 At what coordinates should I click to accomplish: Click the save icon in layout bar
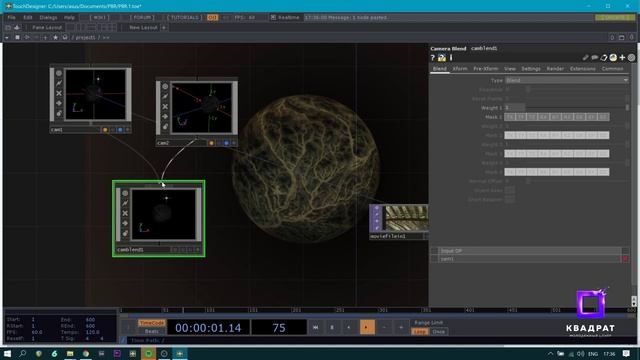pyautogui.click(x=17, y=27)
